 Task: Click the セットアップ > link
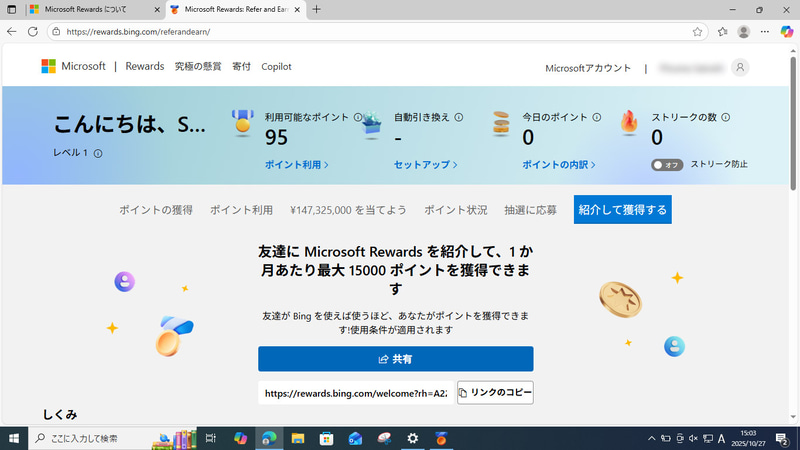click(x=426, y=165)
